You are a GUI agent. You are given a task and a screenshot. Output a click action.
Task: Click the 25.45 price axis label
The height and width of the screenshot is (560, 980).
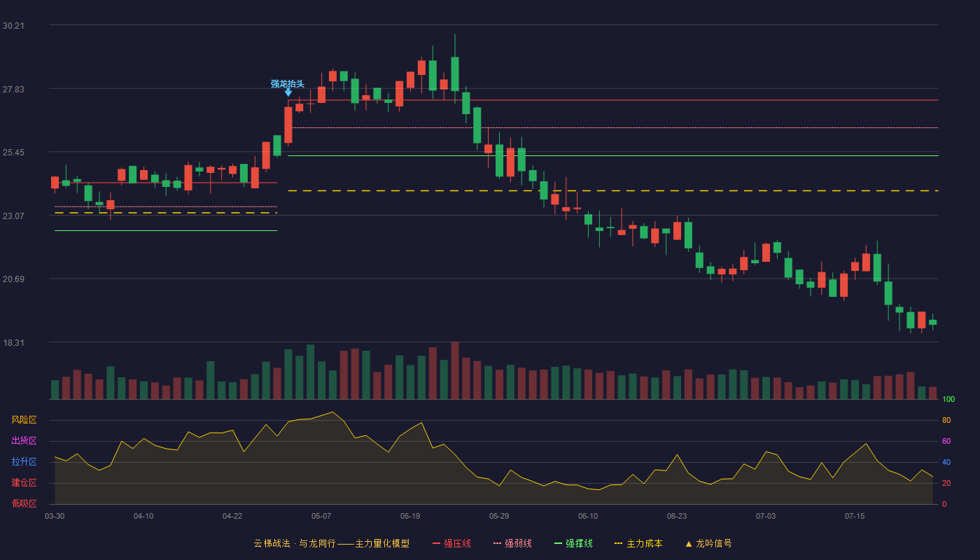tap(13, 153)
